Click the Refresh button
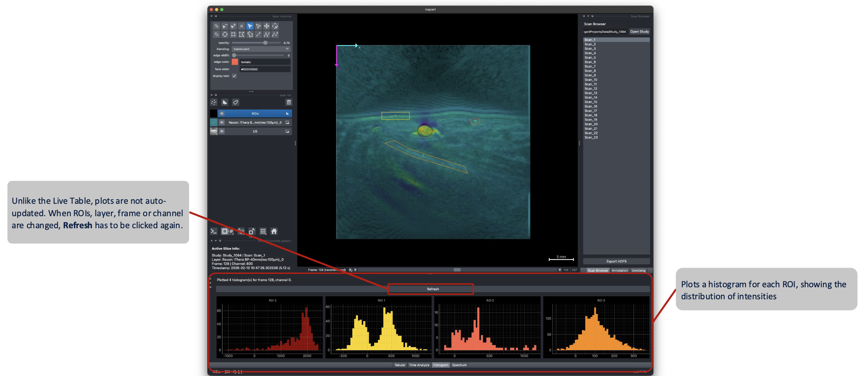This screenshot has height=376, width=868. pyautogui.click(x=433, y=289)
